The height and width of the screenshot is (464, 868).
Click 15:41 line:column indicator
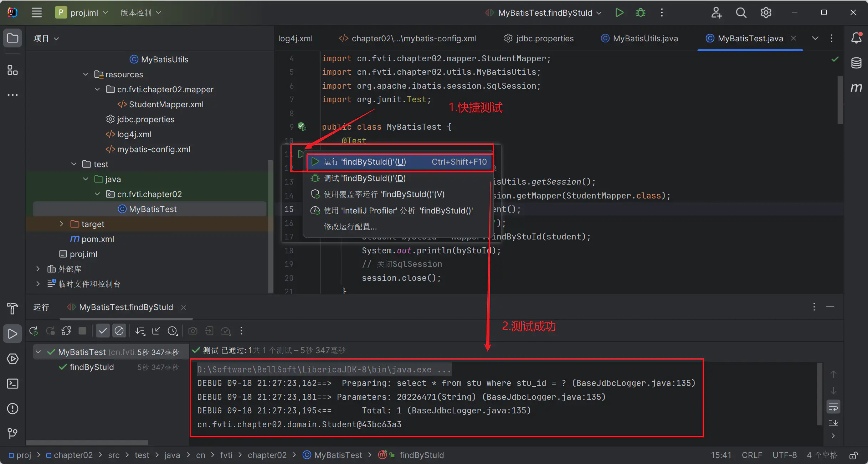pyautogui.click(x=721, y=455)
